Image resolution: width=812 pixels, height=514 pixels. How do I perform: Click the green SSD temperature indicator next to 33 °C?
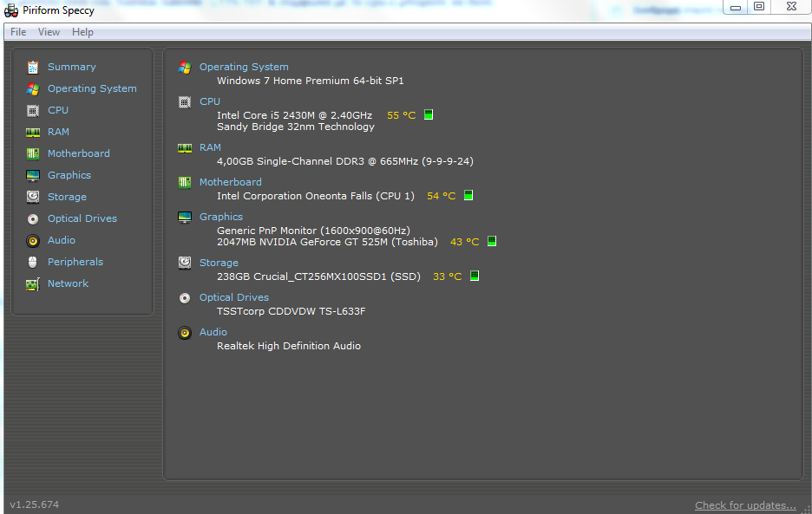pyautogui.click(x=475, y=276)
